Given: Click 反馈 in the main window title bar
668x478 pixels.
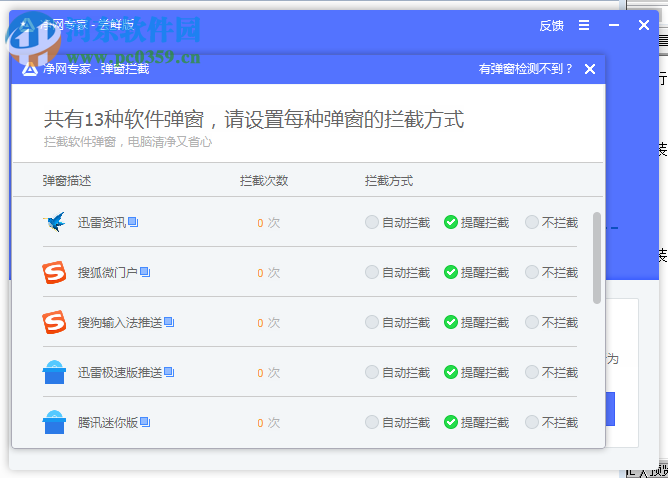Looking at the screenshot, I should click(551, 26).
